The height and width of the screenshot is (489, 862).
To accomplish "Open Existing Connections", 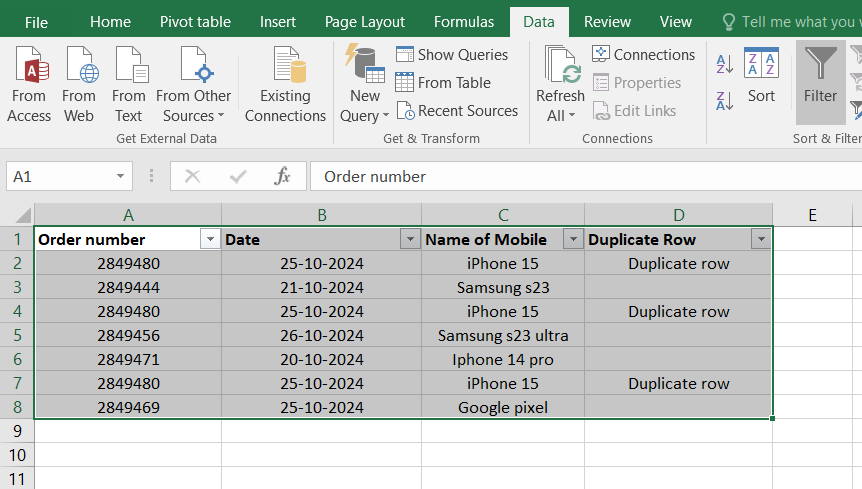I will coord(285,85).
